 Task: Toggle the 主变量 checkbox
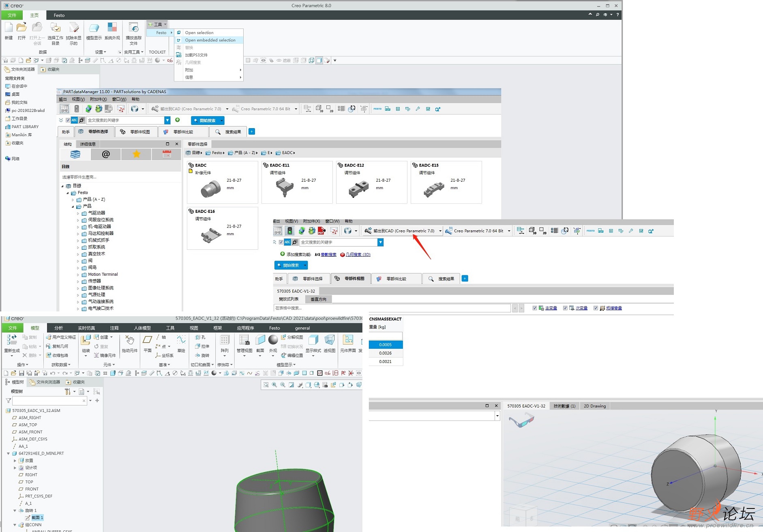(535, 308)
